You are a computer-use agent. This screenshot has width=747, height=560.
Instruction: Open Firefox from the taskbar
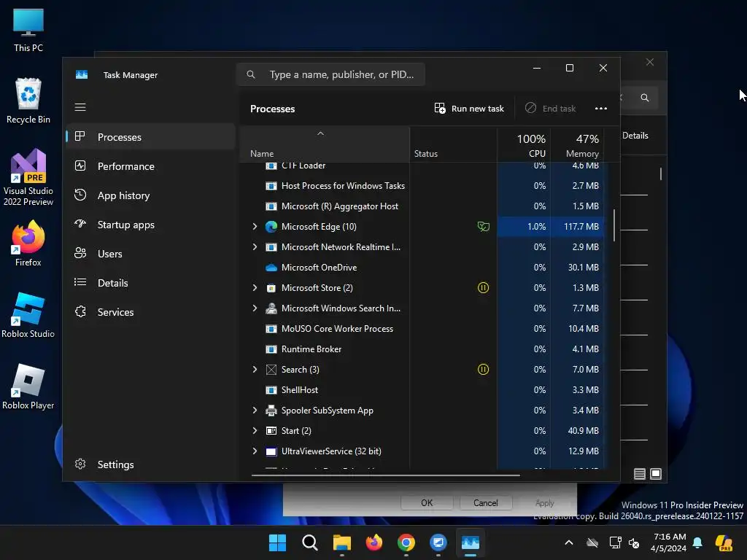coord(374,542)
